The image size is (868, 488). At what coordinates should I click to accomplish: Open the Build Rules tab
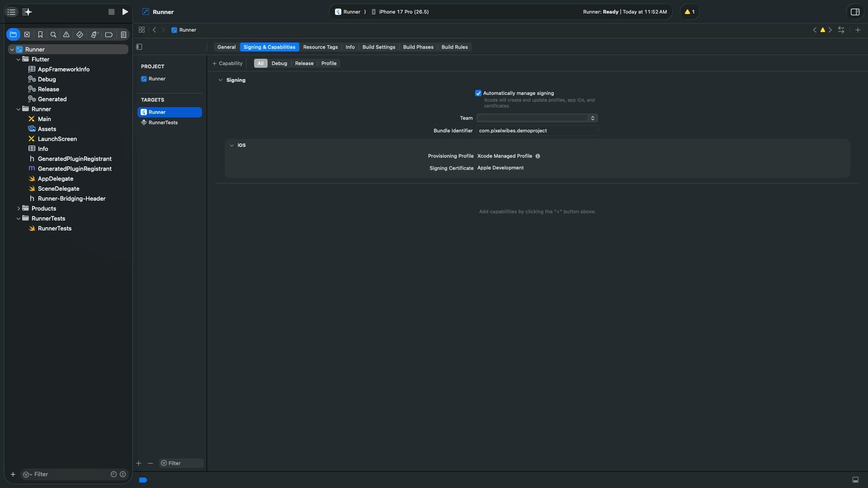click(455, 47)
